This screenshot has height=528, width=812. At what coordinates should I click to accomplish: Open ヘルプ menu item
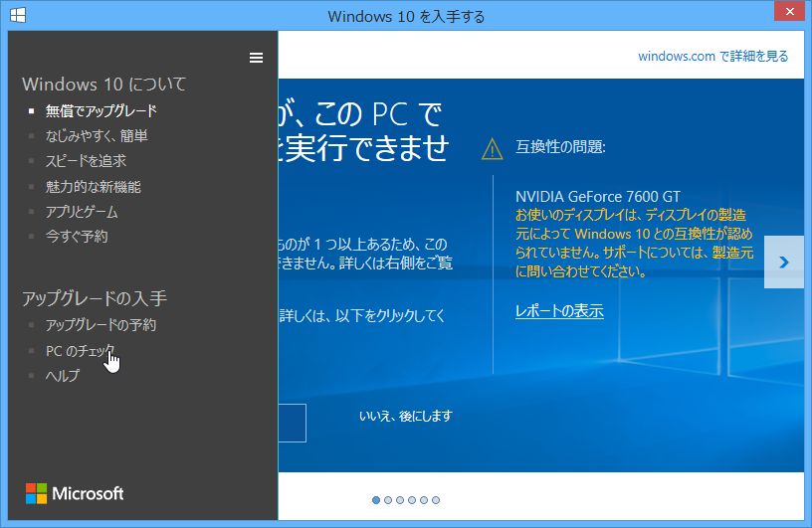click(x=62, y=375)
